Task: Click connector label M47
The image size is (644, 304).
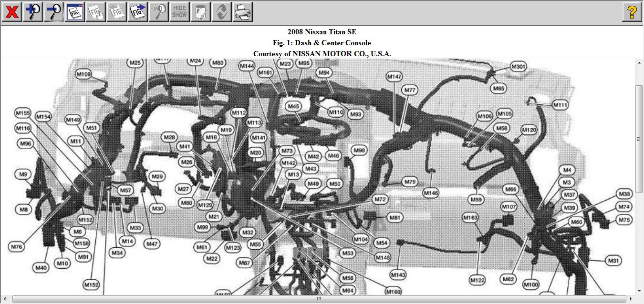Action: click(152, 244)
